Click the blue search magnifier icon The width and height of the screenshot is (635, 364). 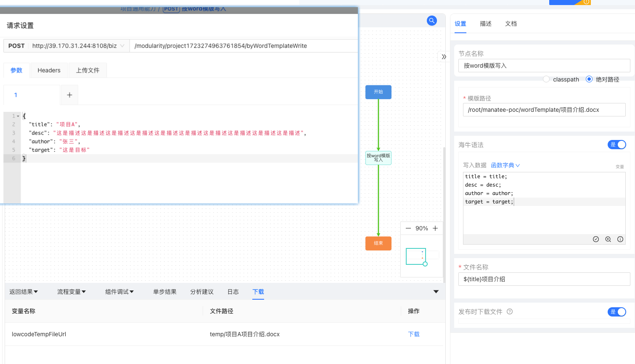click(432, 21)
